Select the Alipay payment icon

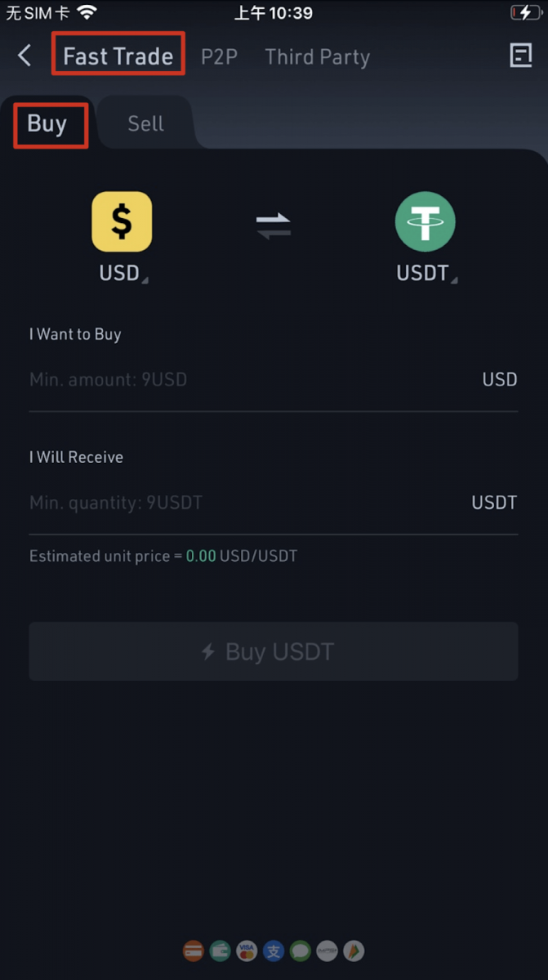(273, 951)
